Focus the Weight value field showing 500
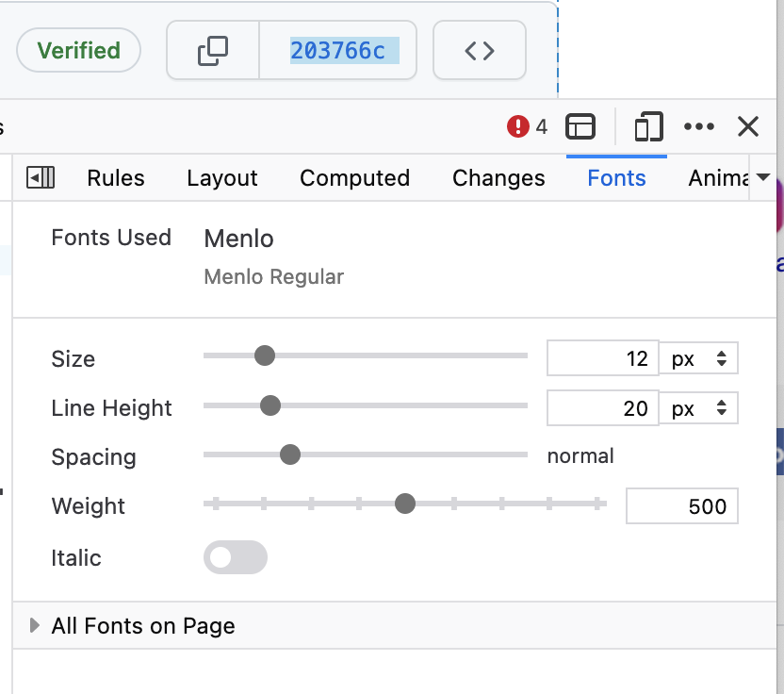Viewport: 784px width, 694px height. (682, 506)
